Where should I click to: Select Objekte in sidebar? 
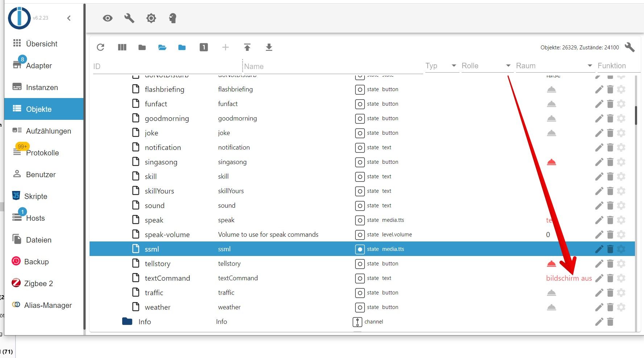[44, 109]
